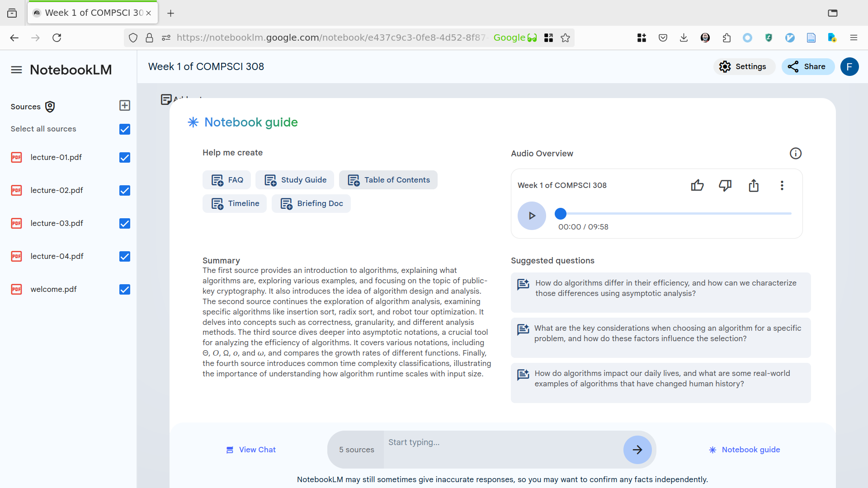
Task: Open browser downloads panel
Action: pyautogui.click(x=684, y=38)
